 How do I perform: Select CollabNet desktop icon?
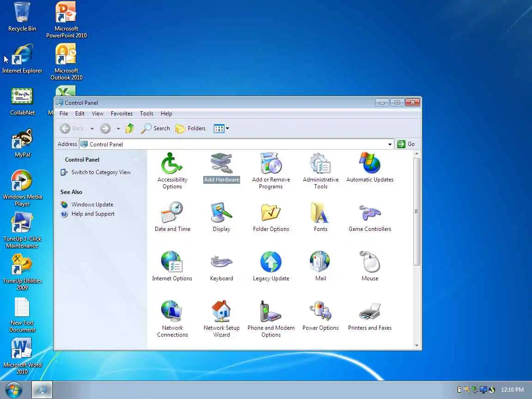point(22,101)
